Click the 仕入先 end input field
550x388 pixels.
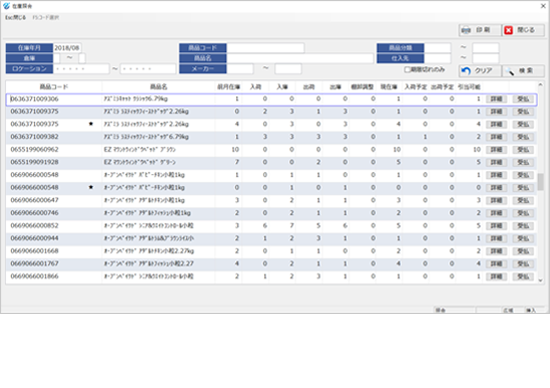pyautogui.click(x=485, y=58)
